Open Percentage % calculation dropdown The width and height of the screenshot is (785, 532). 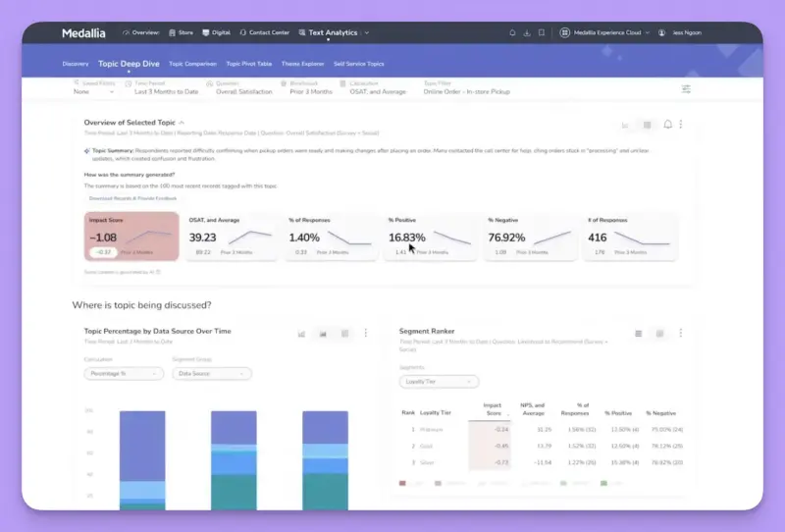point(124,374)
